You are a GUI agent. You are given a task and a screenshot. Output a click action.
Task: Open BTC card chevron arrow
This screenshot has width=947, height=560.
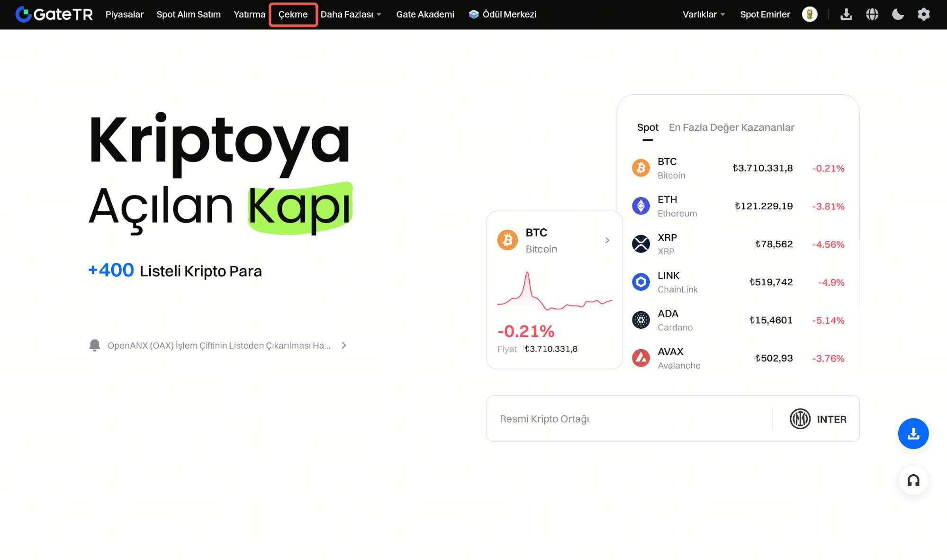[x=607, y=240]
